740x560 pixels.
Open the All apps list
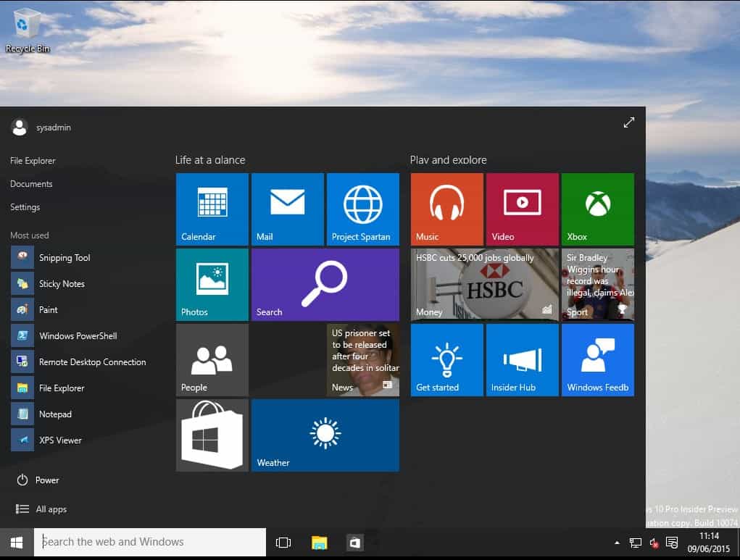coord(48,509)
